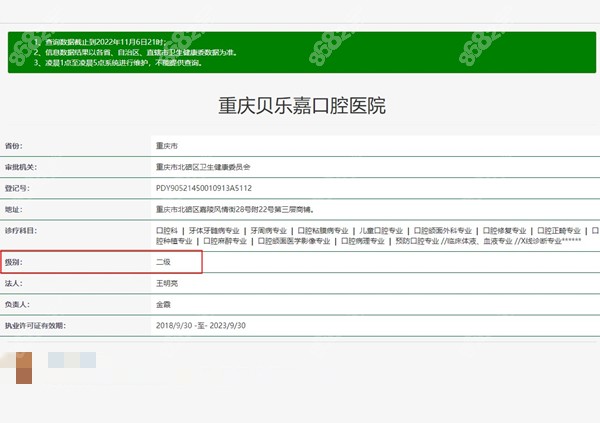Click the legal person name 王明亮
This screenshot has width=600, height=423.
coord(167,284)
